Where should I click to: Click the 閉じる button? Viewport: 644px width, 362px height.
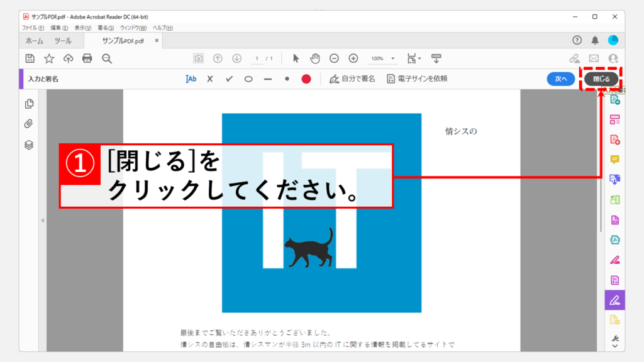[601, 79]
